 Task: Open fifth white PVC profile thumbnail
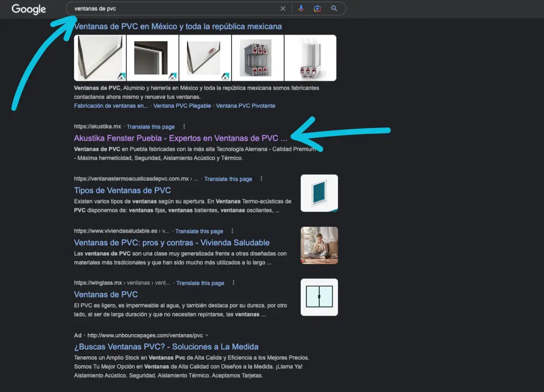pos(310,58)
